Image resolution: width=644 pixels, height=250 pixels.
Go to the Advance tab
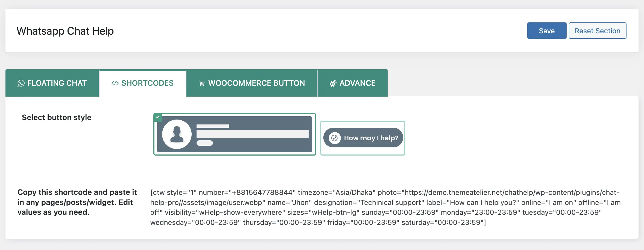click(x=353, y=83)
